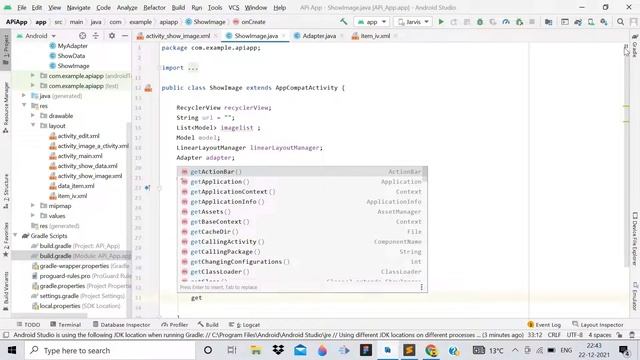Open the SDK Manager icon in toolbar
Image resolution: width=640 pixels, height=360 pixels.
click(x=604, y=22)
